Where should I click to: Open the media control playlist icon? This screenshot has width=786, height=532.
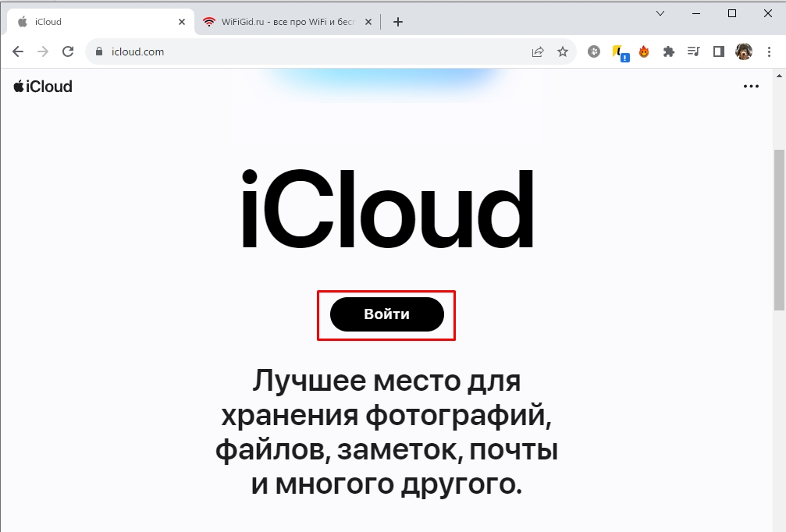[693, 51]
